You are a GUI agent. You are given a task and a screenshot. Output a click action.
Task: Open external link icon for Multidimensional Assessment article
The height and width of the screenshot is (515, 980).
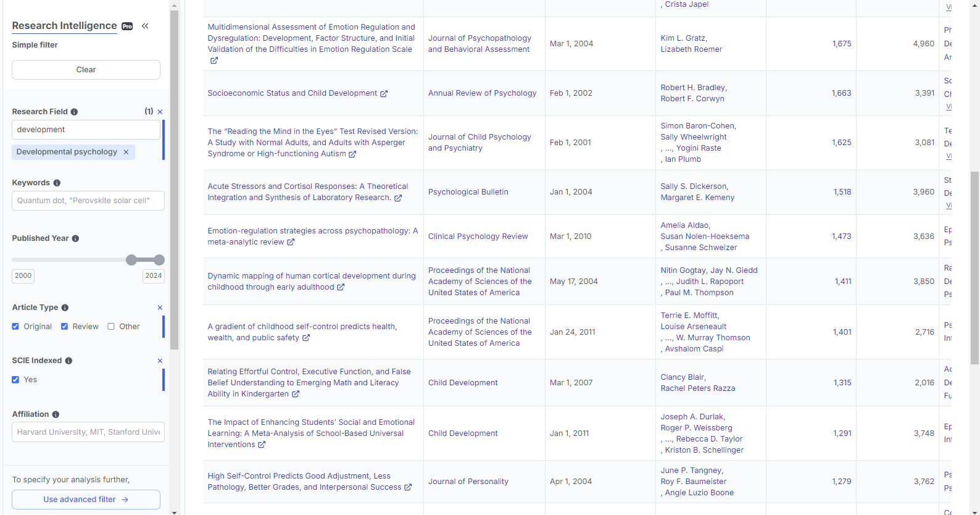(x=214, y=61)
